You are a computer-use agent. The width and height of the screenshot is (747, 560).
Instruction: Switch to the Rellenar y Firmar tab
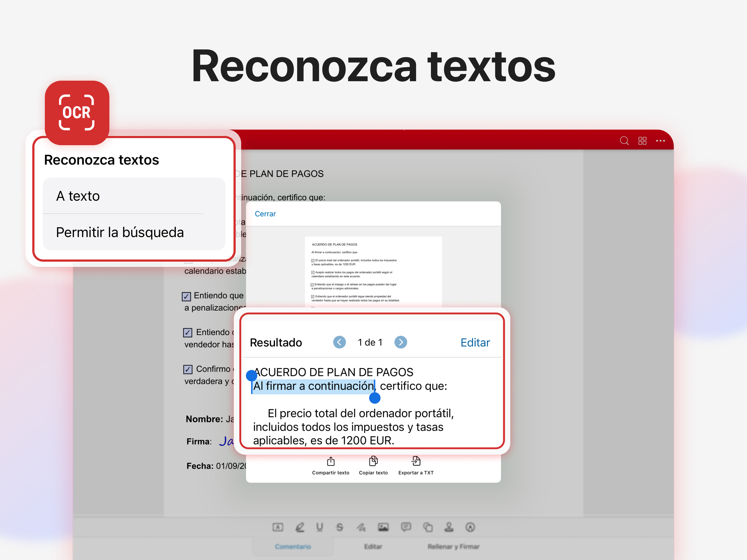tap(454, 547)
